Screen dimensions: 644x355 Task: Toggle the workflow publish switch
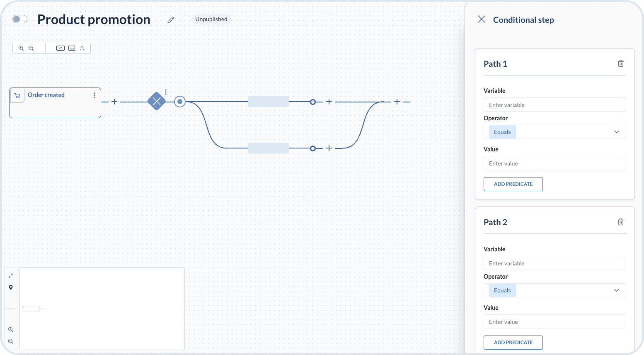(x=19, y=19)
